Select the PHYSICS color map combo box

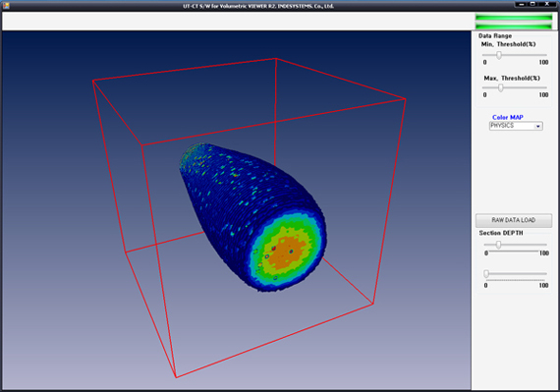click(516, 126)
